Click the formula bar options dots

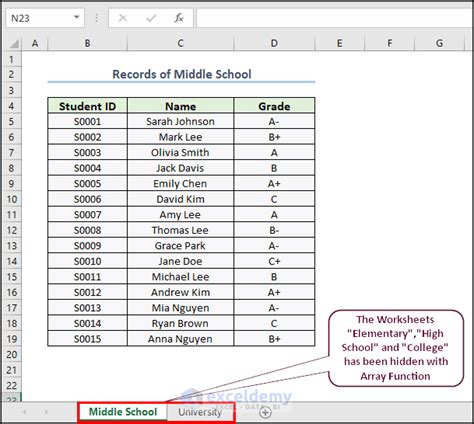tap(97, 18)
